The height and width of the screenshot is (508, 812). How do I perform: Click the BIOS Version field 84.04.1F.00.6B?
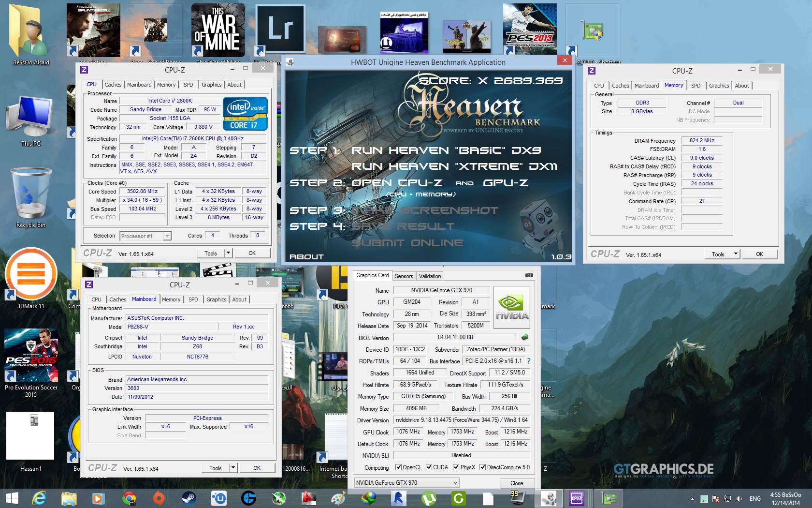click(x=455, y=337)
